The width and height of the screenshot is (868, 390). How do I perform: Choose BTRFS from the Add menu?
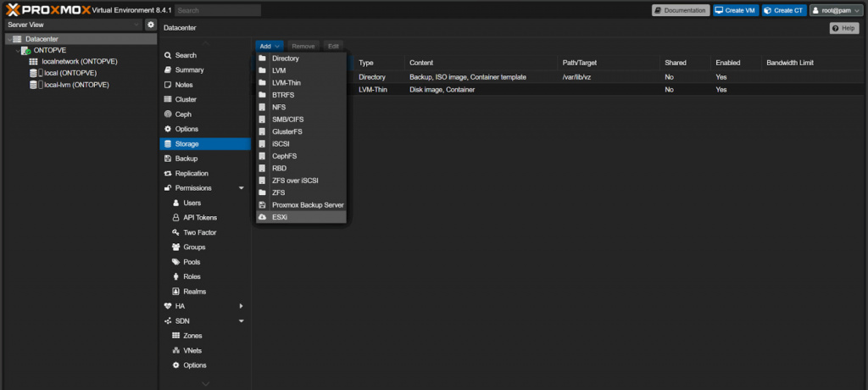point(301,95)
